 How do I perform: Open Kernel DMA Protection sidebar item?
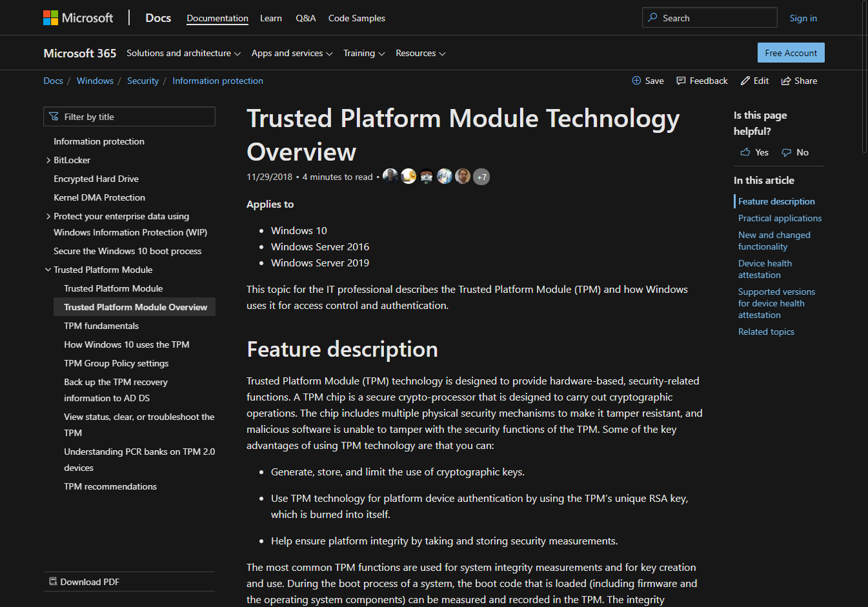99,197
